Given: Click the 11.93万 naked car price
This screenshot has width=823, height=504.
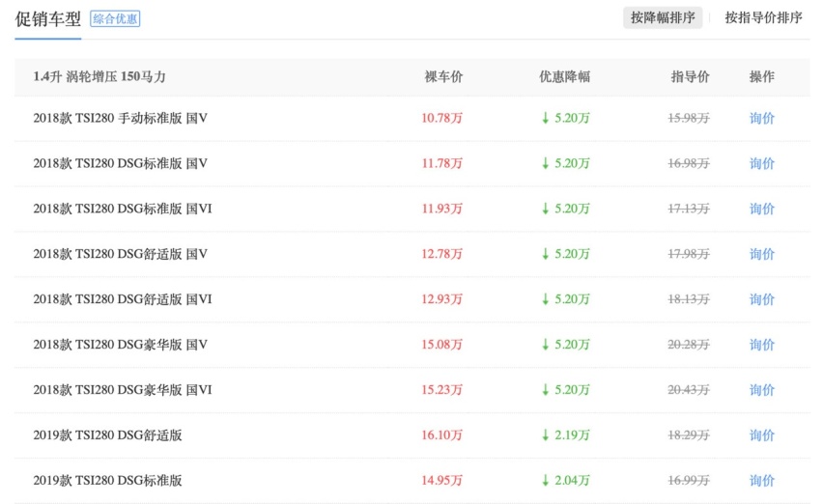Looking at the screenshot, I should pyautogui.click(x=442, y=209).
